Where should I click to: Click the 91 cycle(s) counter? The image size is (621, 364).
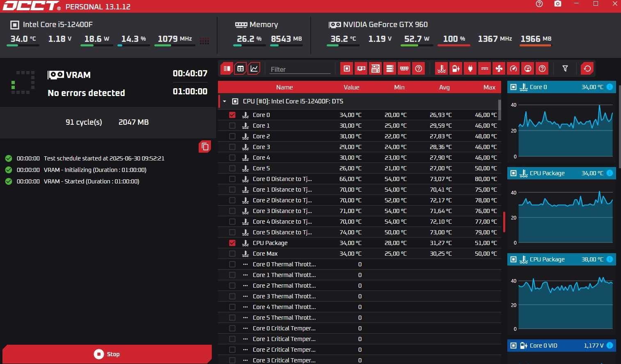click(84, 122)
